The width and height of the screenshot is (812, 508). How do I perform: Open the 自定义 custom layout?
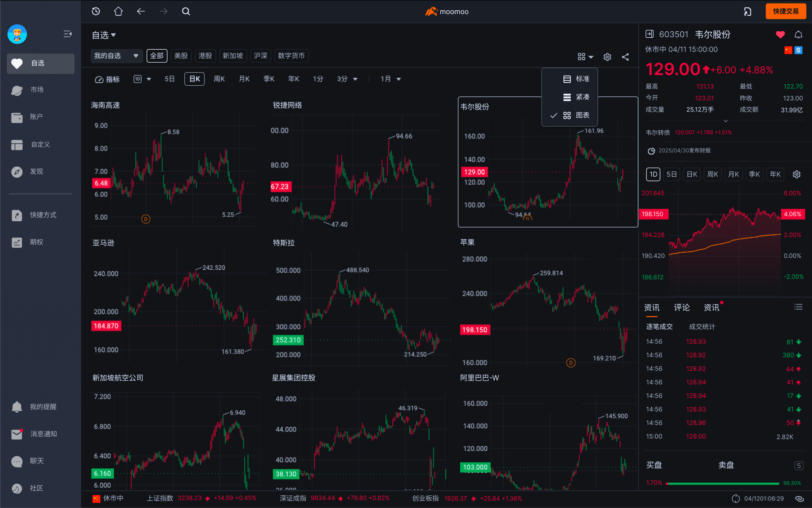pos(40,144)
